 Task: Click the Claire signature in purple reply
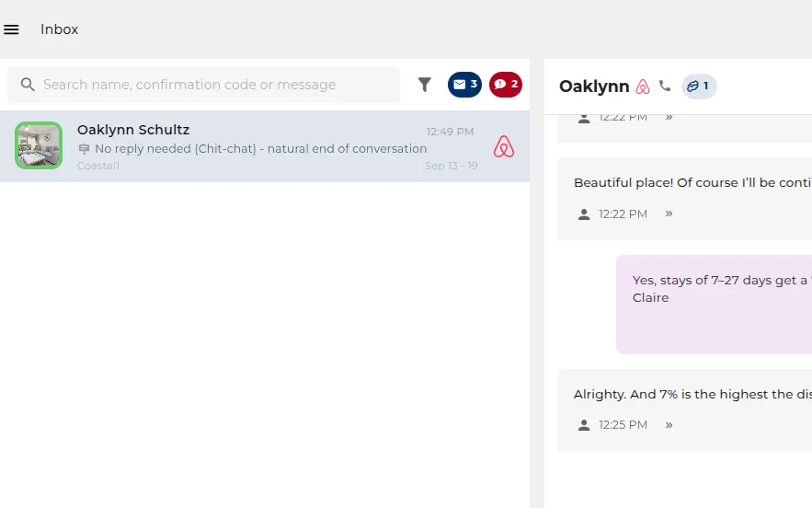point(650,297)
